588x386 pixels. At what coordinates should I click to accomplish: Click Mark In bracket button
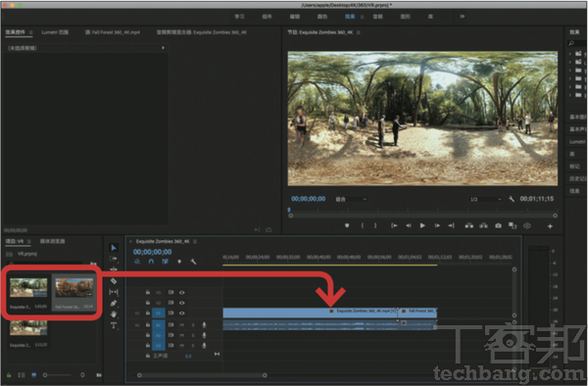pyautogui.click(x=363, y=225)
